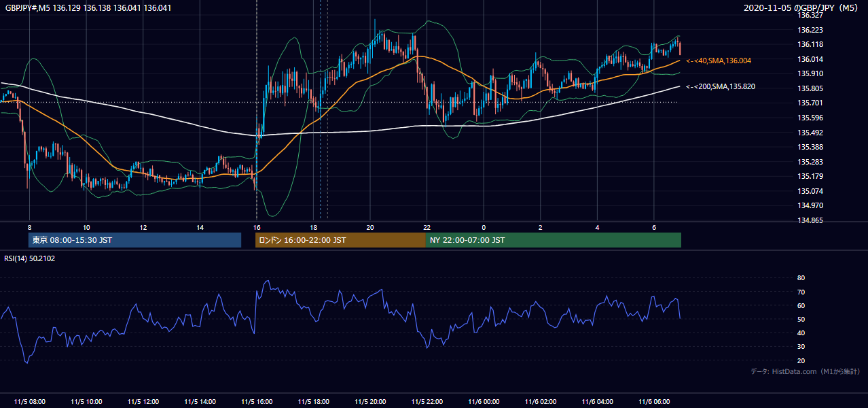
Task: Click the RSI axis level 30
Action: coord(801,347)
